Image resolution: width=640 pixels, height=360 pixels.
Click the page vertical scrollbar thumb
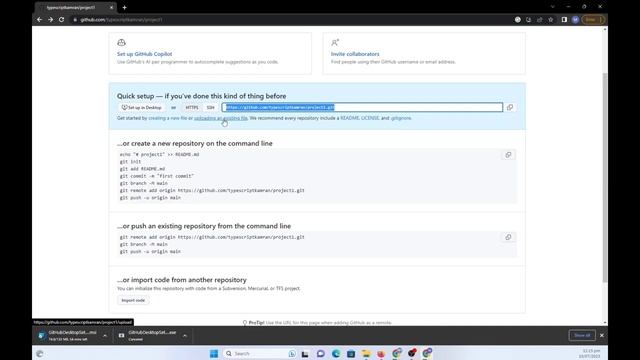604,178
